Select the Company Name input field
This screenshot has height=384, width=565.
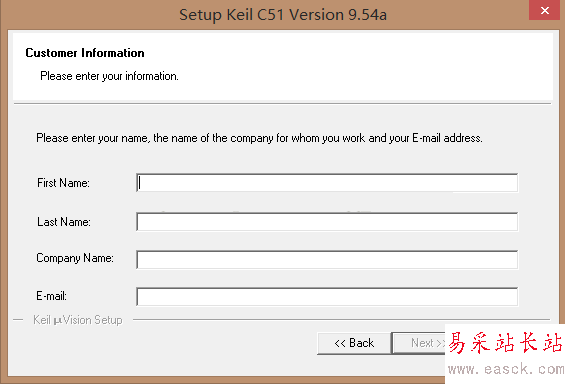coord(327,260)
